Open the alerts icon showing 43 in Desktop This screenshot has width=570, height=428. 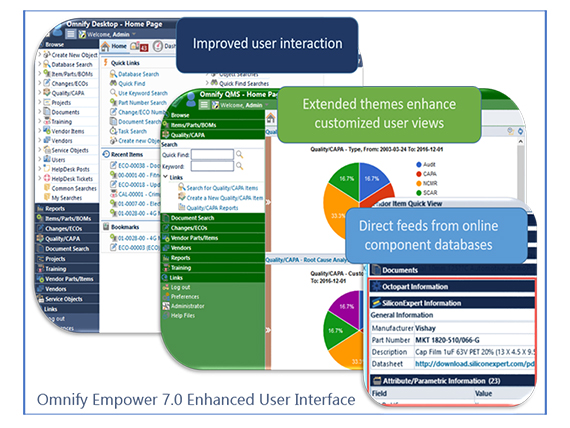[139, 47]
